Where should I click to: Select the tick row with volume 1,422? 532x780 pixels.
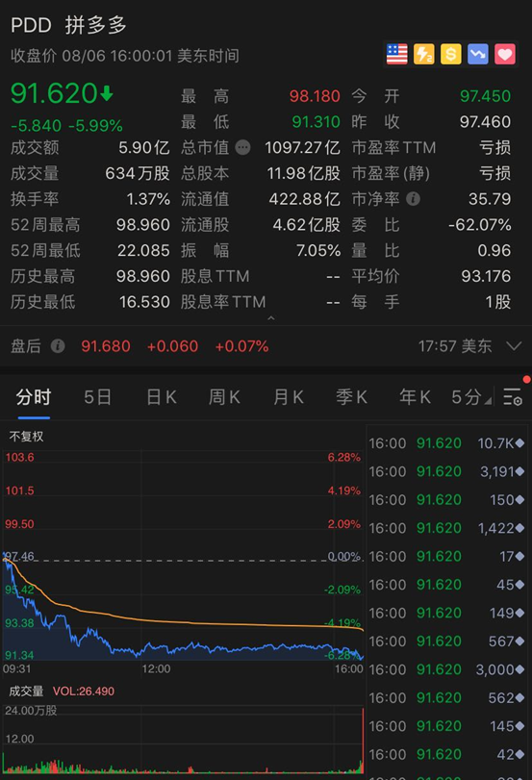click(446, 528)
